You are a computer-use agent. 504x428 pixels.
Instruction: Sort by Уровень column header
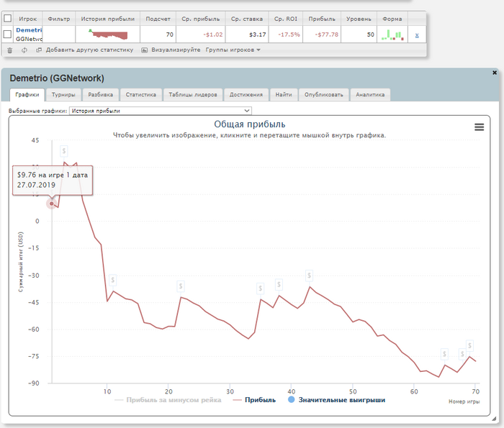coord(359,19)
